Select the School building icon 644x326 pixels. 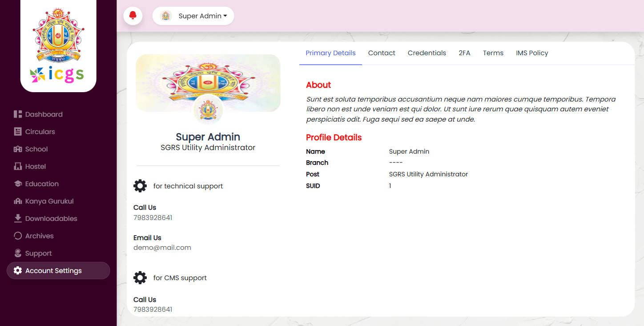click(x=18, y=149)
